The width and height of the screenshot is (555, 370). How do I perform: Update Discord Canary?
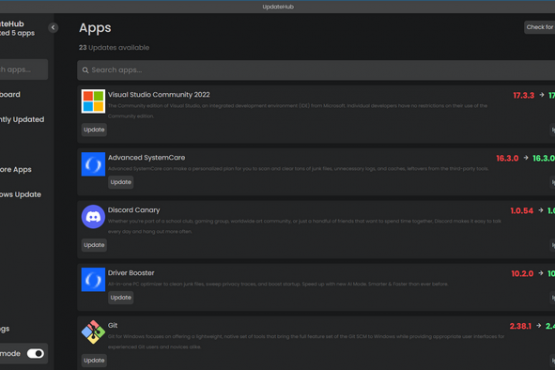(x=94, y=245)
